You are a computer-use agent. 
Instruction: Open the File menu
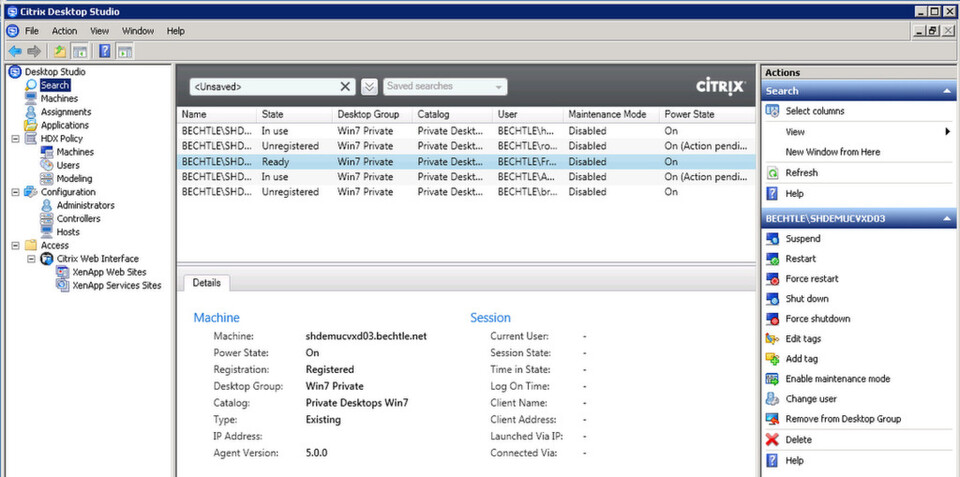pos(31,31)
